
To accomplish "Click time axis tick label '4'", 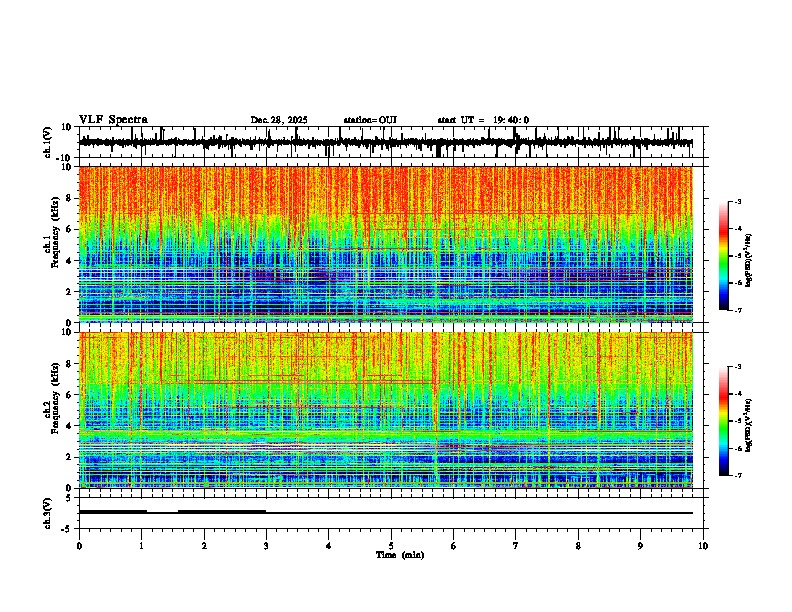I will point(329,546).
